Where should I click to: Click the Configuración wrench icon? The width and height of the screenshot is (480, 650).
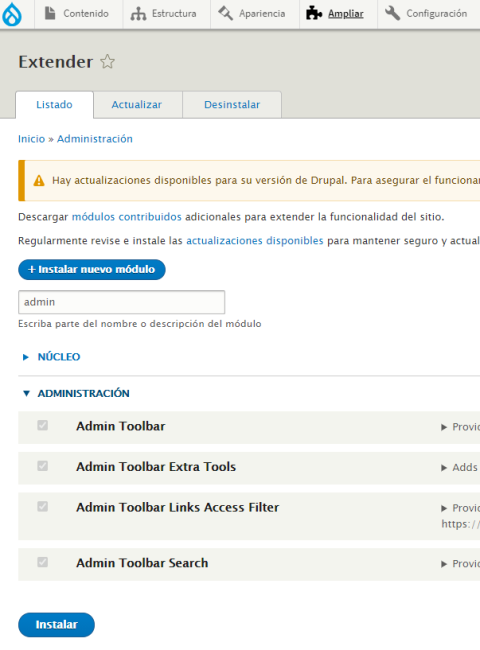(x=392, y=13)
